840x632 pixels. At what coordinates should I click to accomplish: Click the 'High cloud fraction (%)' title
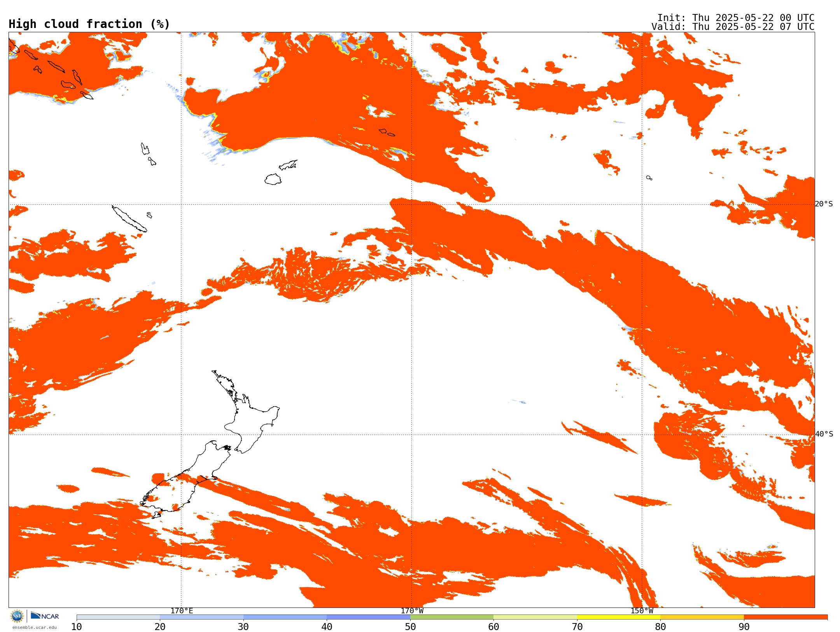(89, 24)
